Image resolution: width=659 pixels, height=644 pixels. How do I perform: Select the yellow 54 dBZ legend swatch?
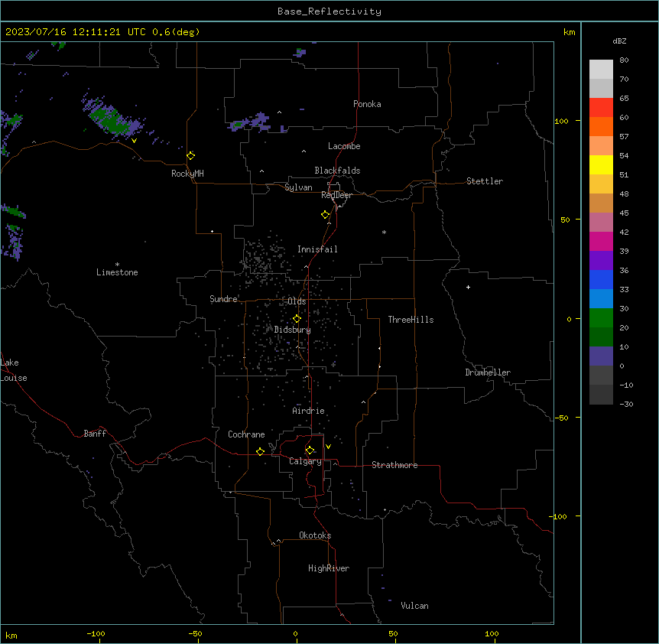pos(601,164)
